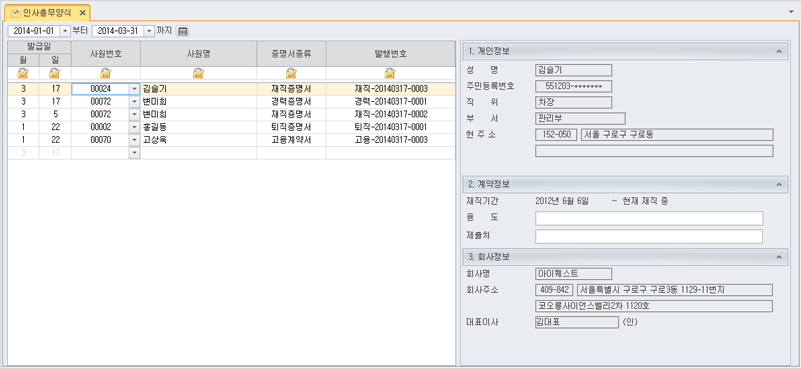The height and width of the screenshot is (369, 802).
Task: Click the filter icon under 사원명 column
Action: (x=198, y=73)
